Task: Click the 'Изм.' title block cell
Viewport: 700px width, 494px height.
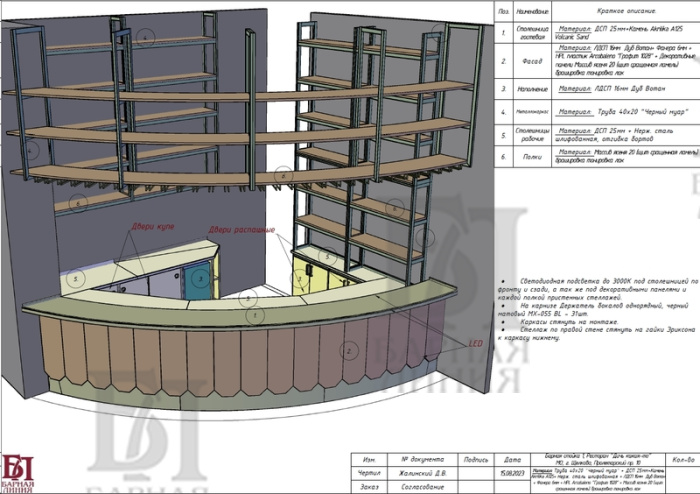Action: [369, 460]
